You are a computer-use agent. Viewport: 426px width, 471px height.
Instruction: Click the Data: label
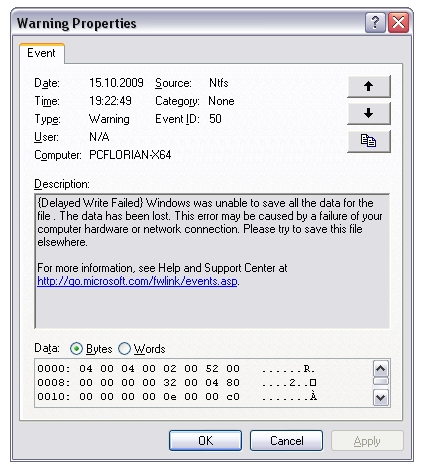47,348
